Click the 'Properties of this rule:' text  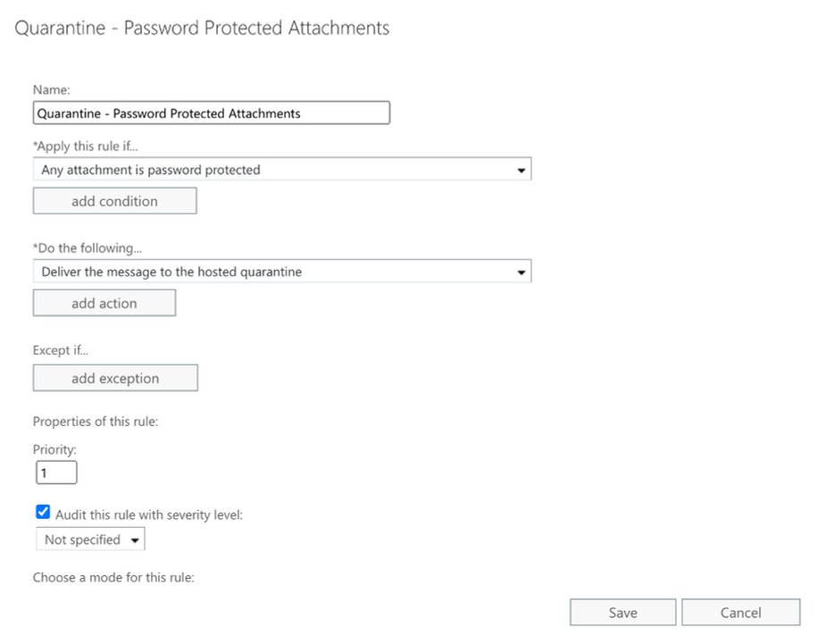(96, 422)
